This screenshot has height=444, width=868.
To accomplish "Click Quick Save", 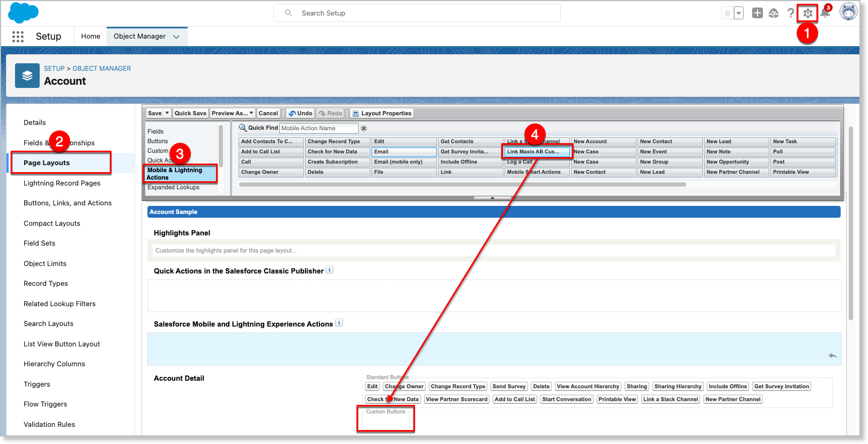I will click(190, 113).
